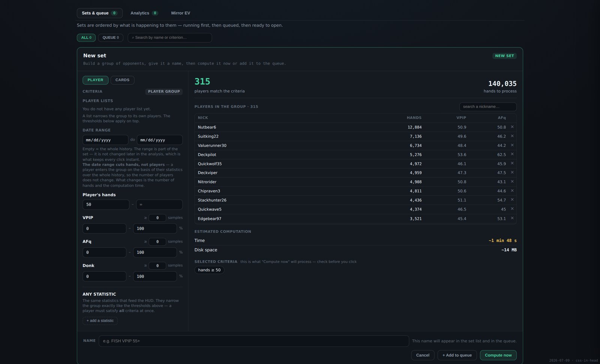
Task: Edit the Donk minimum percent field
Action: [104, 276]
